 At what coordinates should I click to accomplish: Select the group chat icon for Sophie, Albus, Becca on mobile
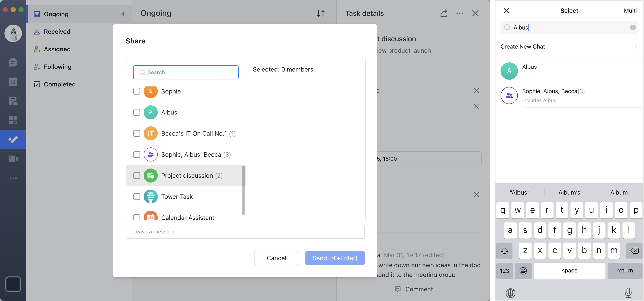point(509,95)
